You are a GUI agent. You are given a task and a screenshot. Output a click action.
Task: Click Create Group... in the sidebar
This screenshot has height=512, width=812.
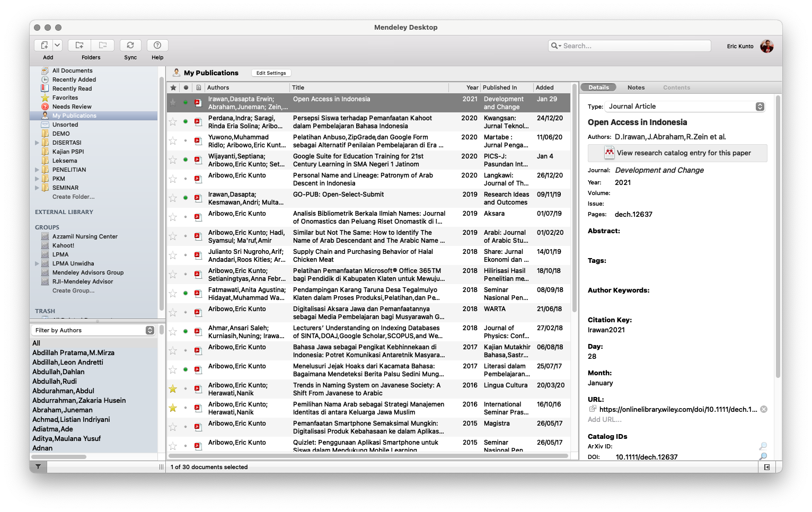(x=73, y=290)
